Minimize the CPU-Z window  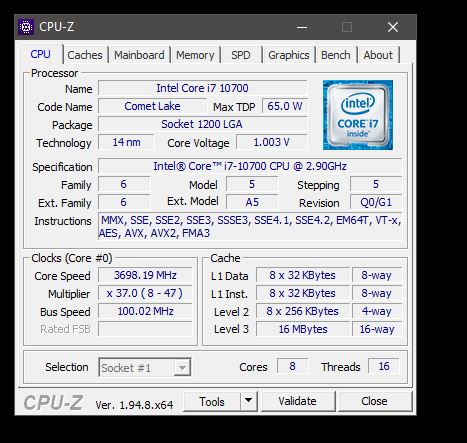coord(302,27)
